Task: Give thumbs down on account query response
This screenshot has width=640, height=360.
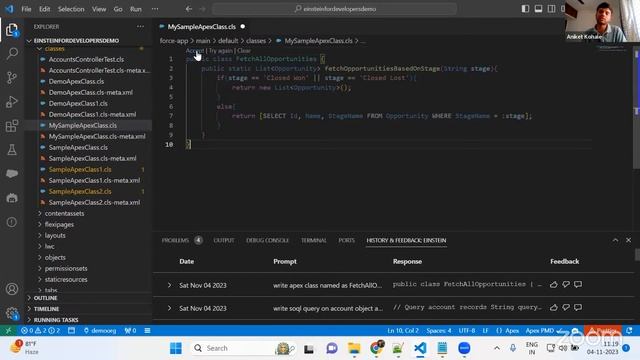Action: [x=566, y=307]
